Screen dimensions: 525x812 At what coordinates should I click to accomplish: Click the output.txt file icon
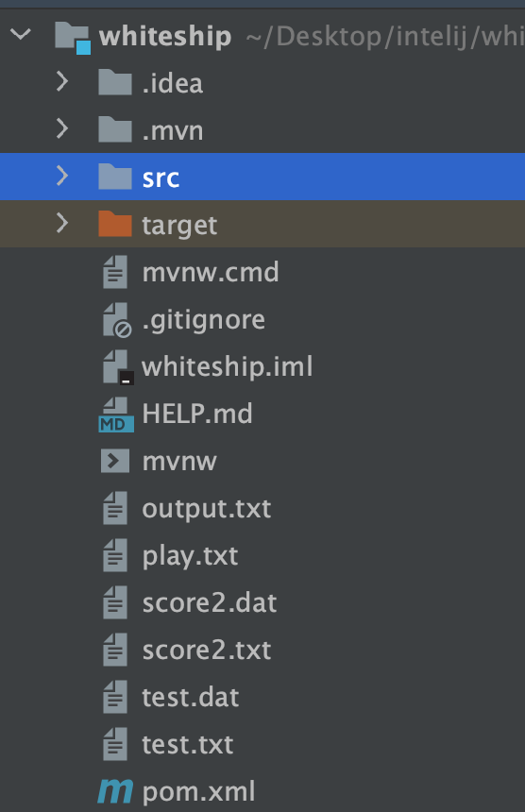coord(115,508)
